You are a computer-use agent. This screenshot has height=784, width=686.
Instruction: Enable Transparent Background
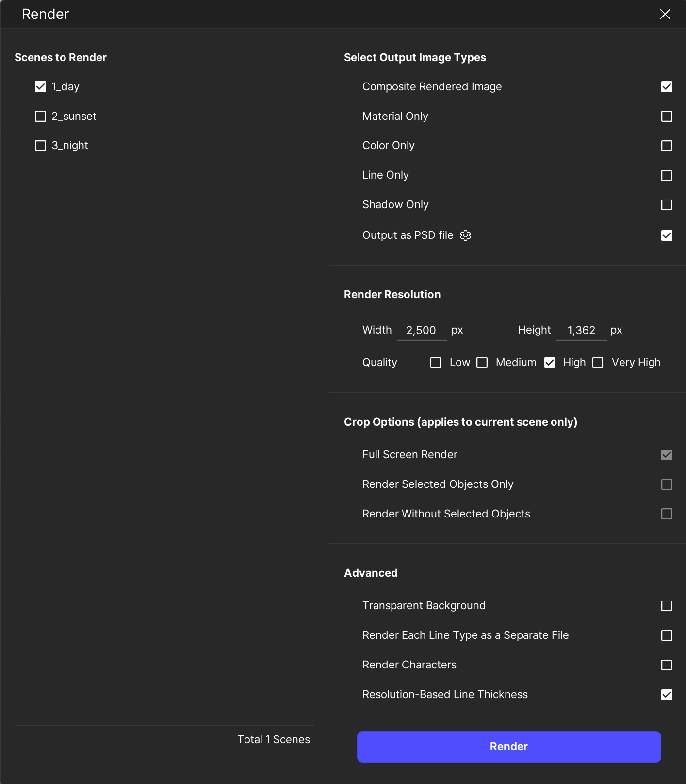[667, 606]
